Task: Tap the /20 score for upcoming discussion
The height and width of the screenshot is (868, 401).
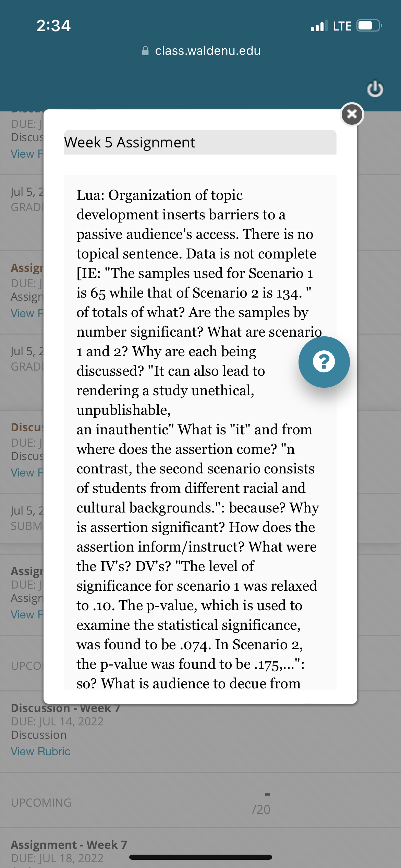Action: 261,809
